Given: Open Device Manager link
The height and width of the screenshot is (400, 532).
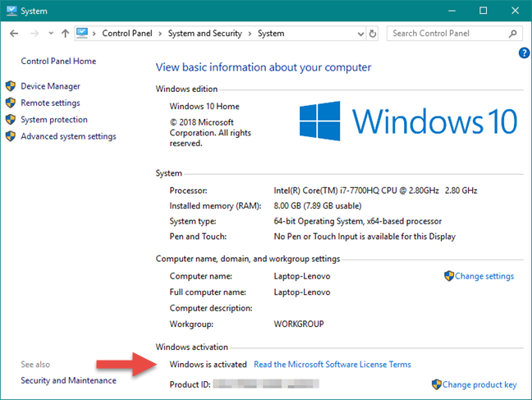Looking at the screenshot, I should [51, 86].
